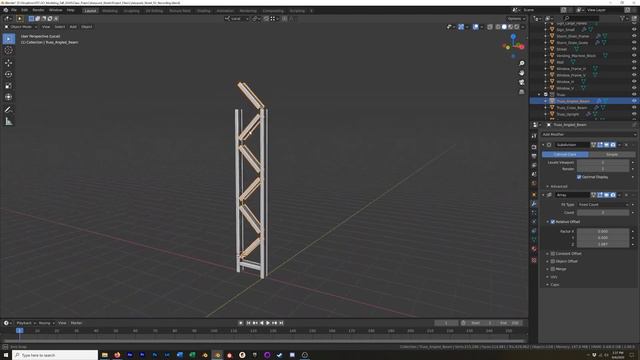This screenshot has width=640, height=360.
Task: Switch perspective/orthographic grid icon in viewport
Action: click(x=521, y=92)
